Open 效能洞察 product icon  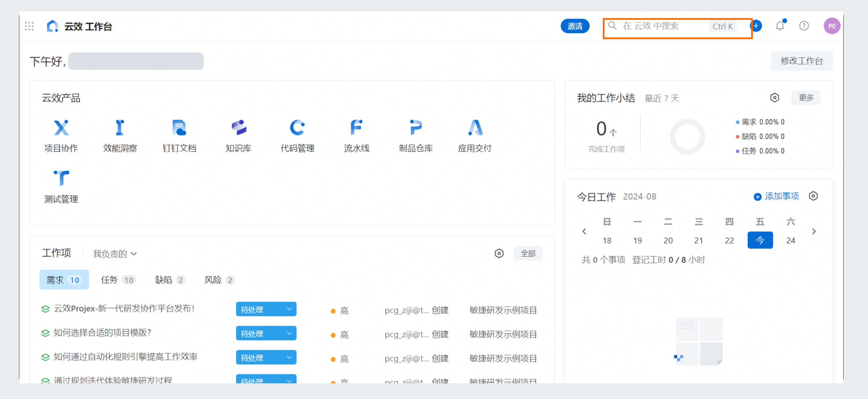120,128
